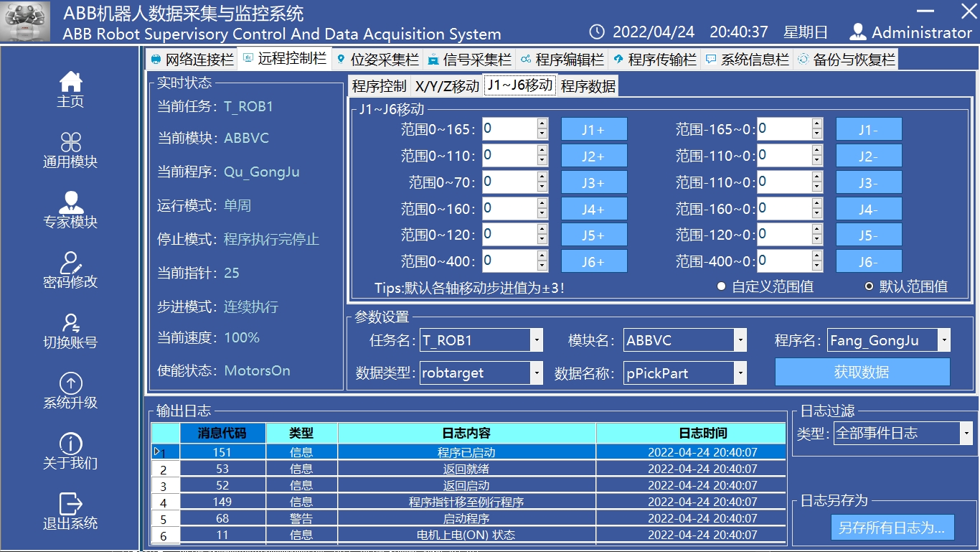The height and width of the screenshot is (552, 980).
Task: Click the 类型 column header in log table
Action: tap(301, 433)
